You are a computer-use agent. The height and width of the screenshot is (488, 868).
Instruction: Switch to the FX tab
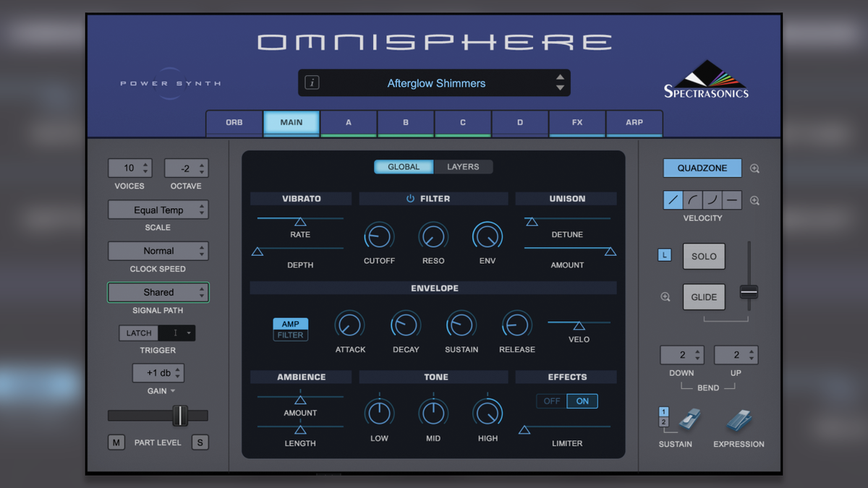pos(576,123)
